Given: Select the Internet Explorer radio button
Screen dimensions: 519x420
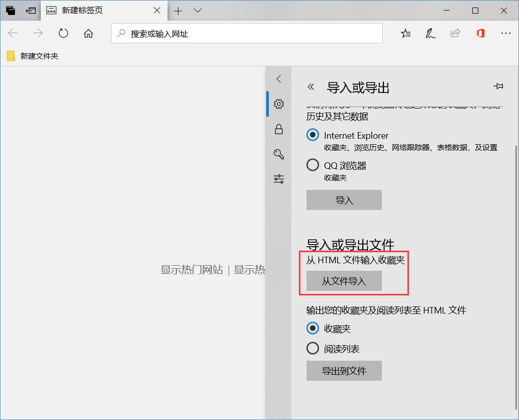Looking at the screenshot, I should (x=312, y=135).
